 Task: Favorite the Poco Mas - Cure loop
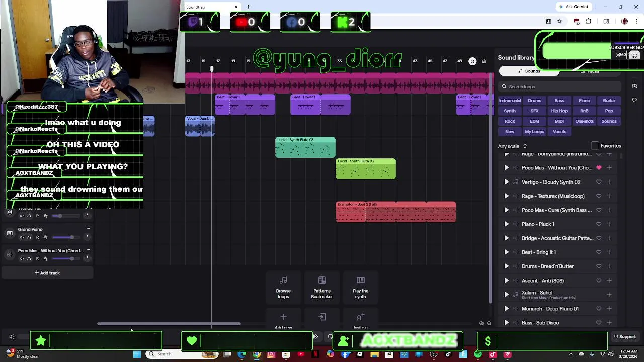pos(599,210)
